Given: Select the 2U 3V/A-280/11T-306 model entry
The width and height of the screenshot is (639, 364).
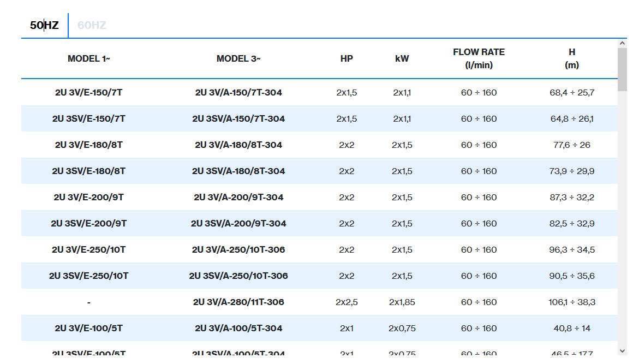Looking at the screenshot, I should 238,302.
